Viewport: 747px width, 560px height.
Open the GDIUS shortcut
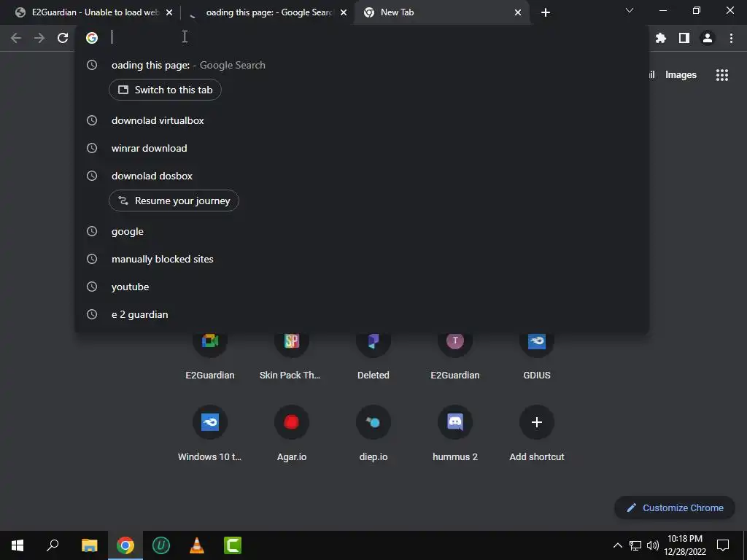point(537,352)
